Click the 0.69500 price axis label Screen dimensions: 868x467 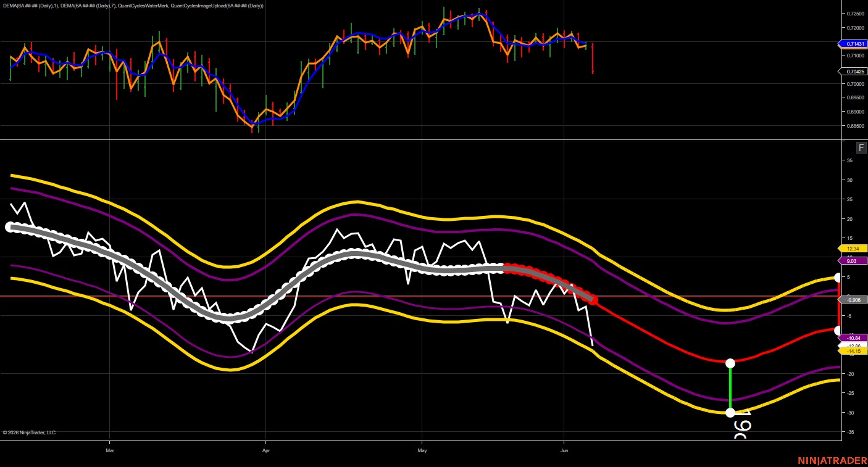click(x=855, y=97)
